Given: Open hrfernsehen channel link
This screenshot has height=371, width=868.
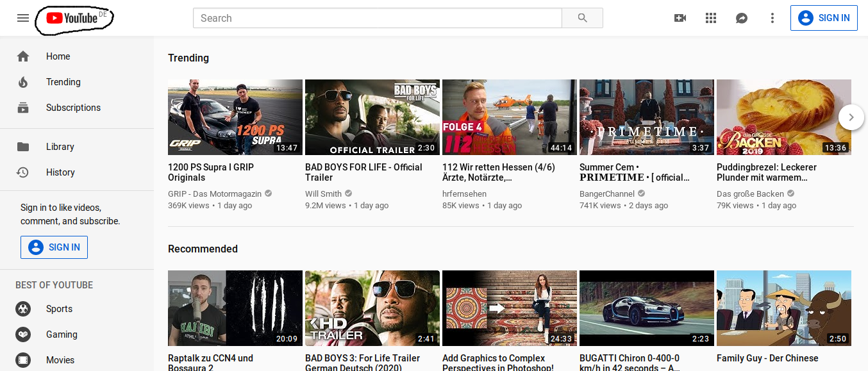Looking at the screenshot, I should pyautogui.click(x=464, y=194).
